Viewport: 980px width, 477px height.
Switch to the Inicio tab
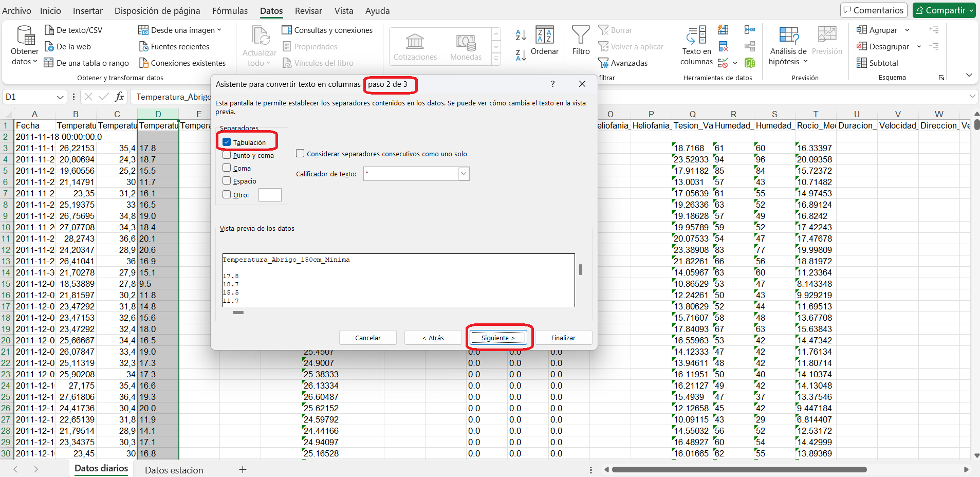[x=50, y=11]
